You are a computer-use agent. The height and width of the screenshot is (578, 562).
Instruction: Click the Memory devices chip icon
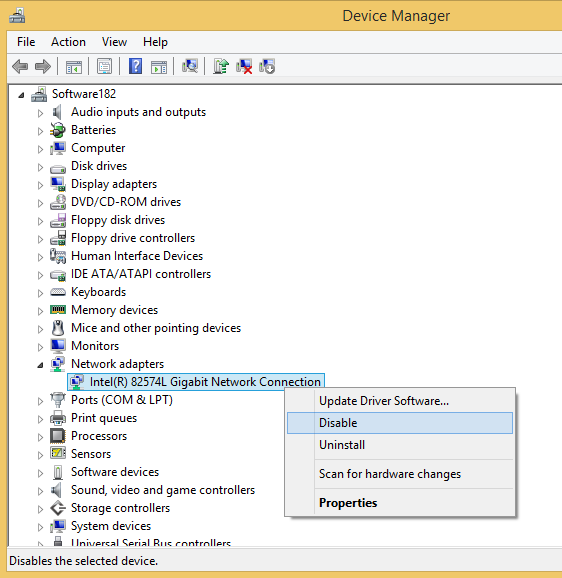click(x=58, y=310)
